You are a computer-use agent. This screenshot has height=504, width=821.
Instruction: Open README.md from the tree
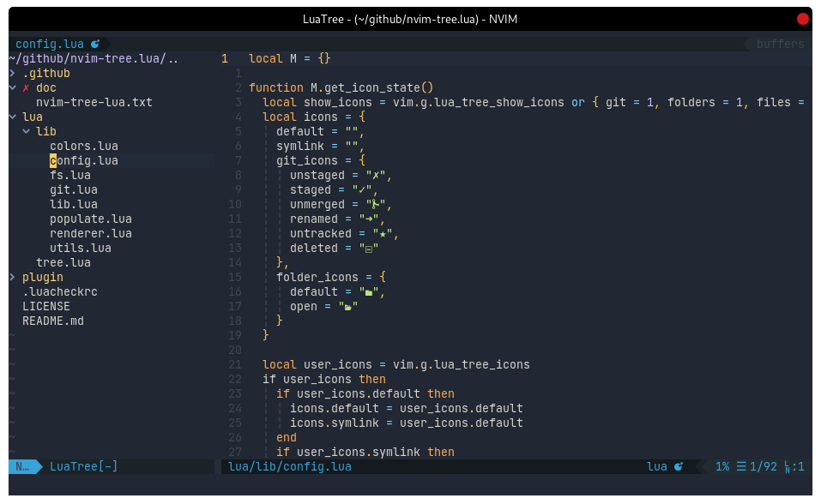tap(53, 321)
